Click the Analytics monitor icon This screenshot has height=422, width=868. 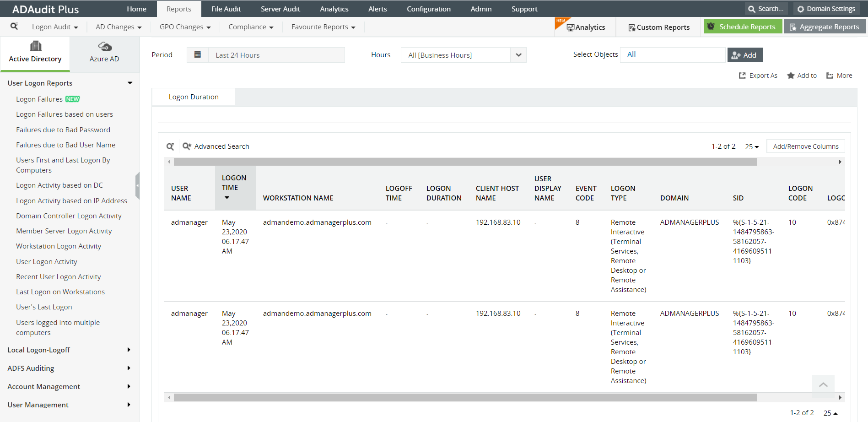point(571,27)
